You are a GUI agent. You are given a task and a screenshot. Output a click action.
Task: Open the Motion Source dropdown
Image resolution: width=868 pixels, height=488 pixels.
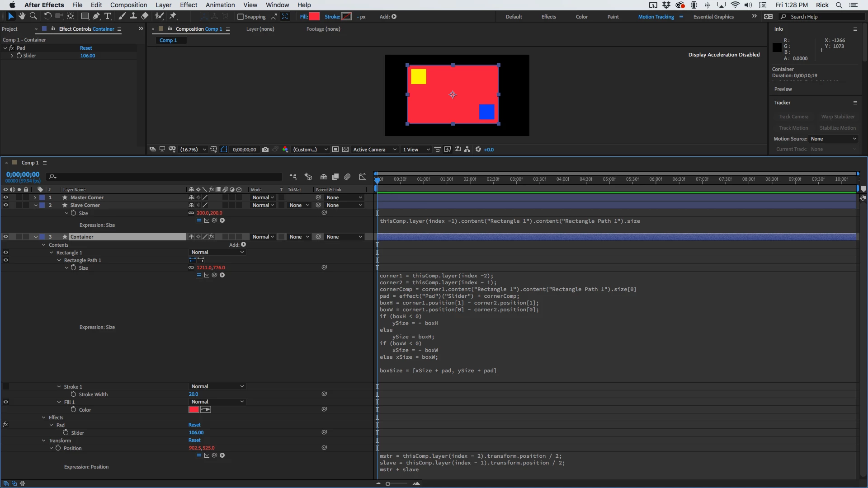[x=833, y=139]
